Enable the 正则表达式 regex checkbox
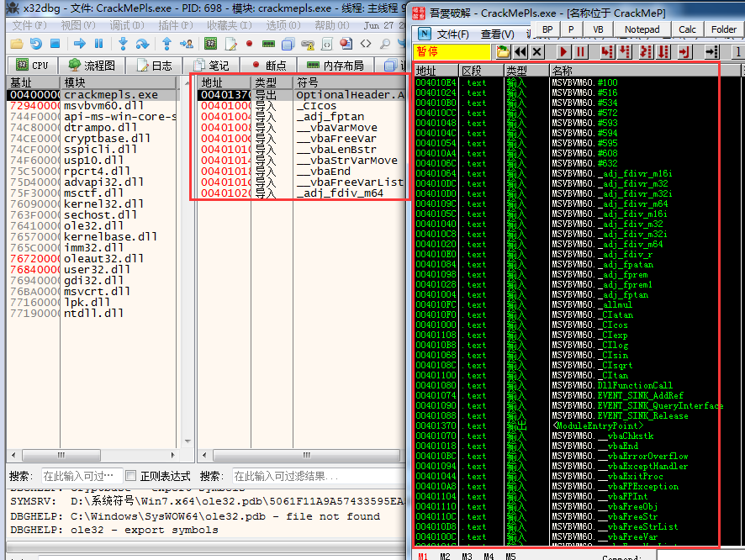Viewport: 745px width, 560px height. pyautogui.click(x=132, y=475)
